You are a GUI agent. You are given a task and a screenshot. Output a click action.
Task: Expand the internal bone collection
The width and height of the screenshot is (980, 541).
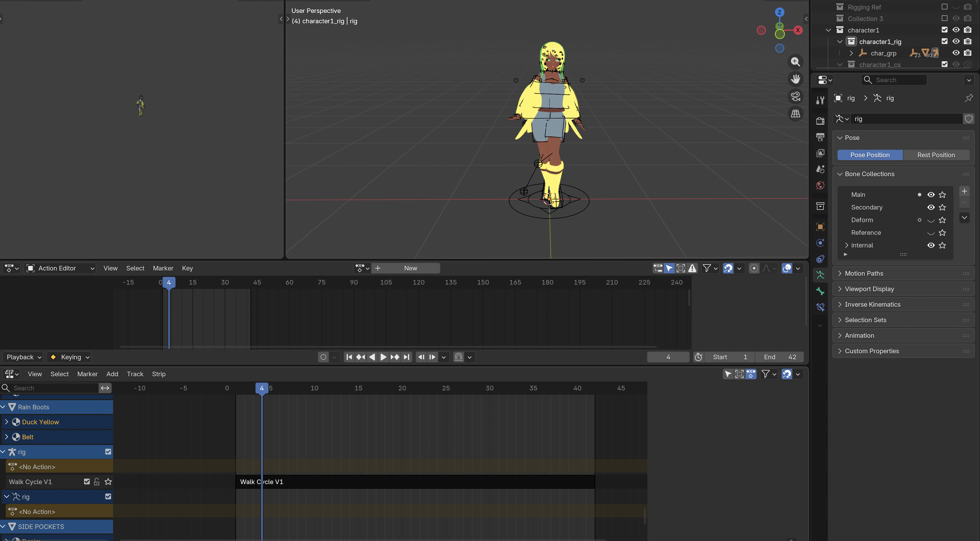[x=846, y=245]
